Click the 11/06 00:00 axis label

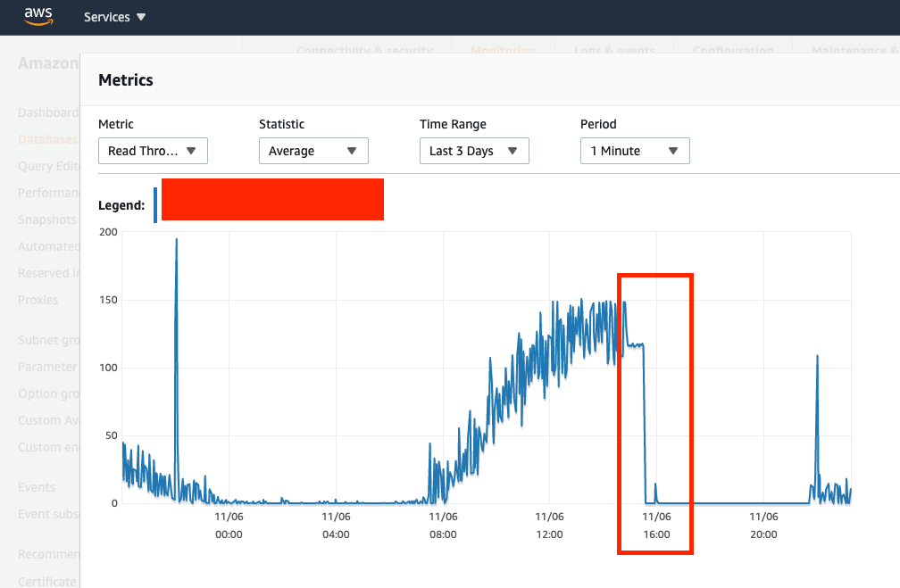point(229,526)
